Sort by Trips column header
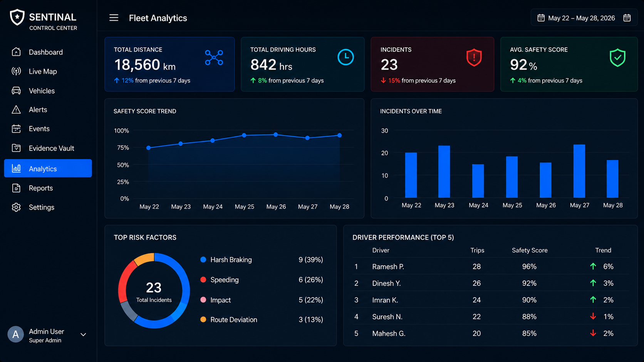The height and width of the screenshot is (362, 644). [477, 250]
